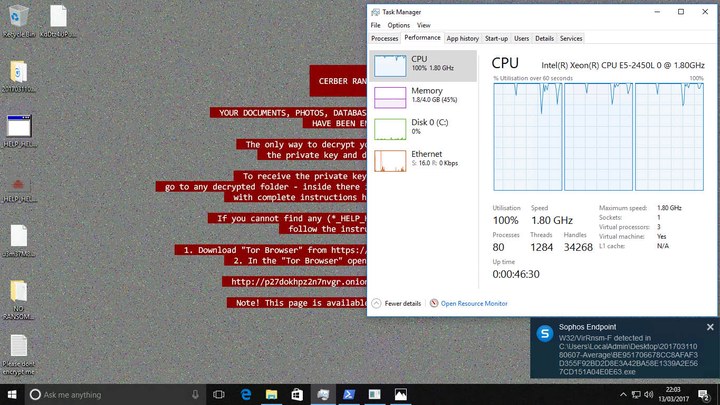Viewport: 720px width, 405px height.
Task: Open the NO RANSOM folder on the desktop
Action: (x=18, y=299)
